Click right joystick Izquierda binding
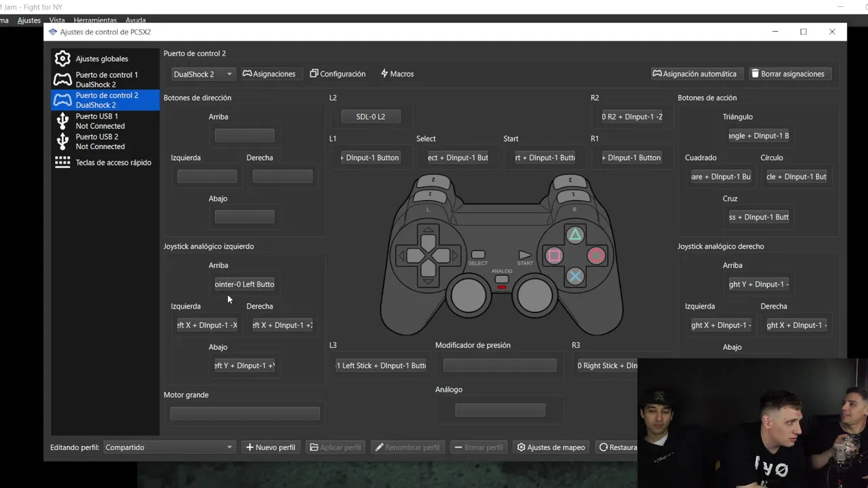This screenshot has height=488, width=868. 721,325
